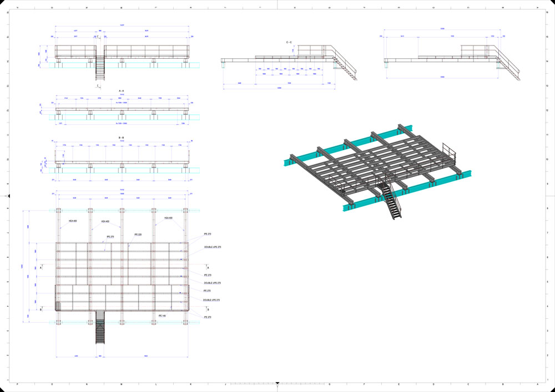
Task: Select section mark C above front elevation stairs
Action: tap(98, 37)
